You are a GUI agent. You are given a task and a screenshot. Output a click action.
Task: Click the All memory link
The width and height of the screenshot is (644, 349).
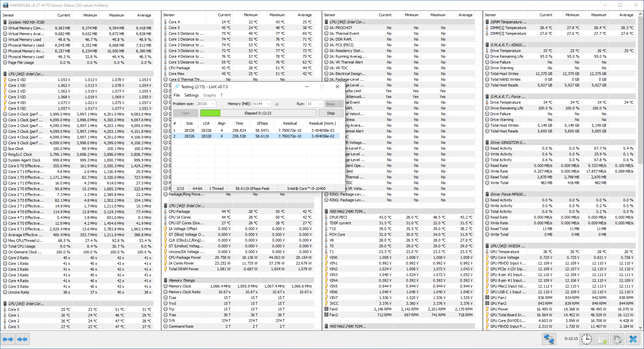tap(277, 104)
